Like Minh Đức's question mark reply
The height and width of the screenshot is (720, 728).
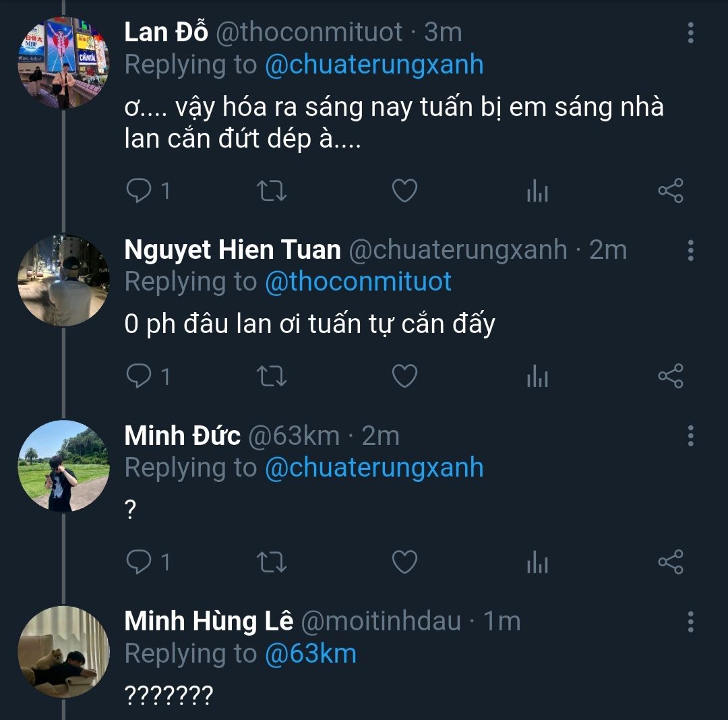(x=404, y=562)
